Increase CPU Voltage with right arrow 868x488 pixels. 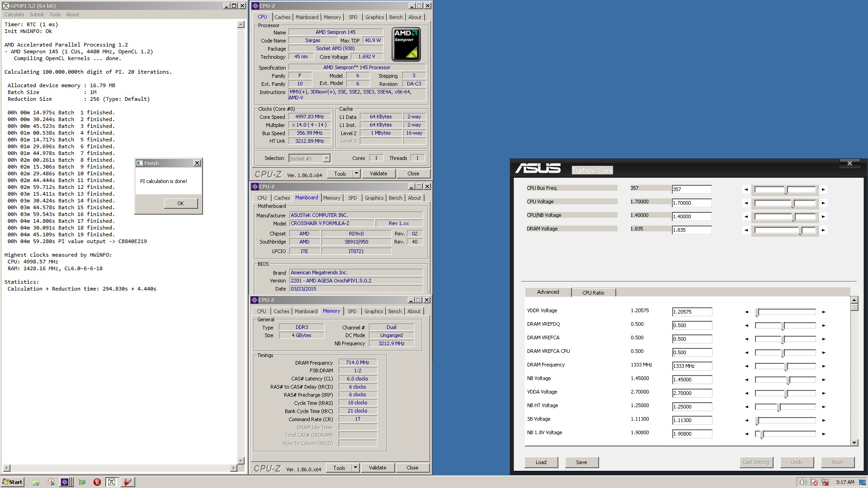tap(823, 203)
